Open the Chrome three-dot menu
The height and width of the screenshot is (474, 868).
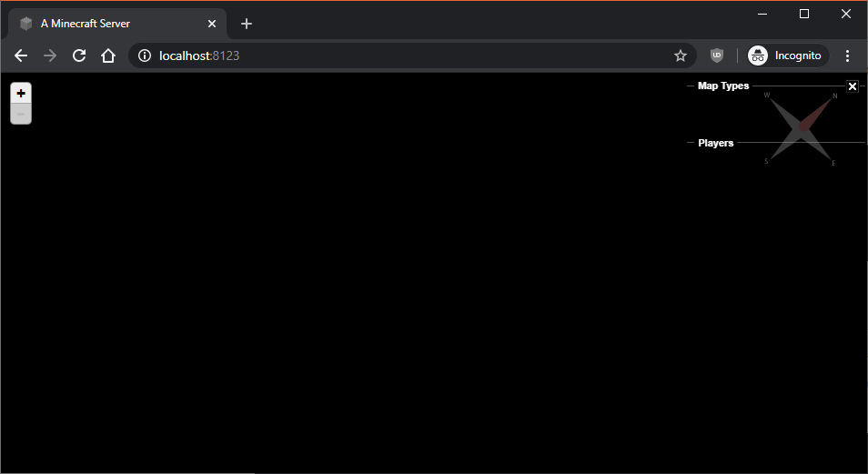click(x=847, y=55)
